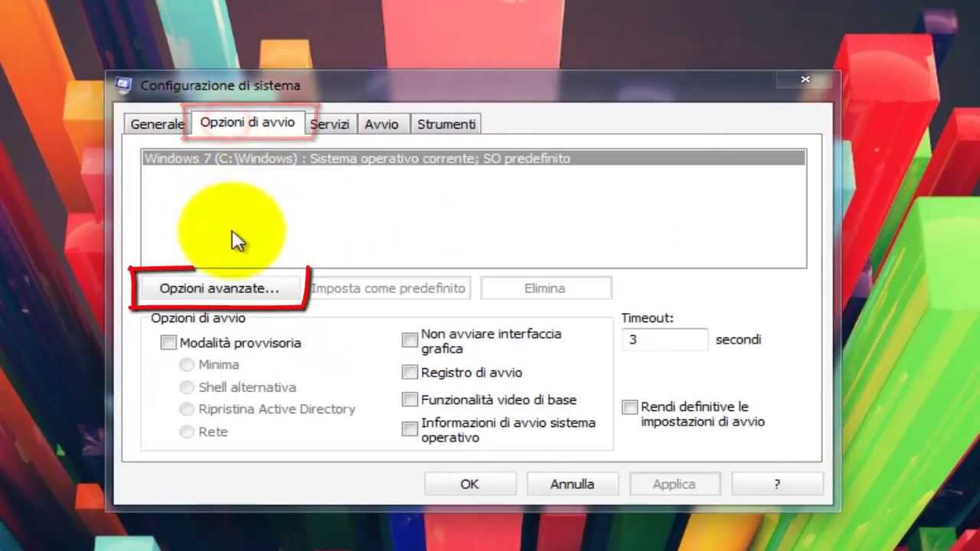Select the Rete radio option
980x551 pixels.
pos(186,432)
